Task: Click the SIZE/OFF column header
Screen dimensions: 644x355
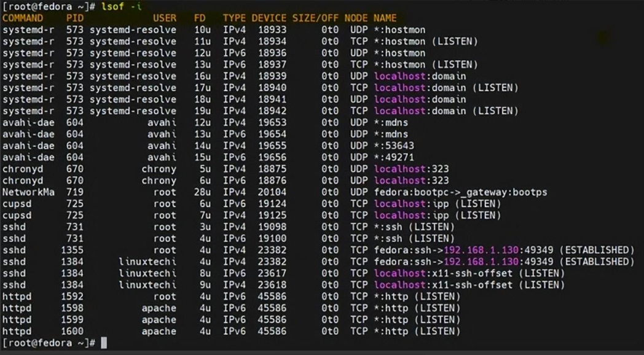Action: (x=315, y=18)
